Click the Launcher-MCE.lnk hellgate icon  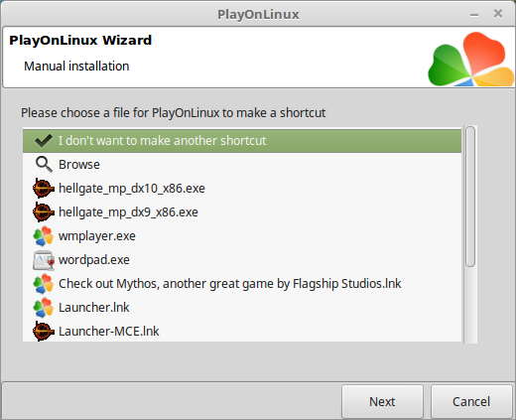click(44, 332)
